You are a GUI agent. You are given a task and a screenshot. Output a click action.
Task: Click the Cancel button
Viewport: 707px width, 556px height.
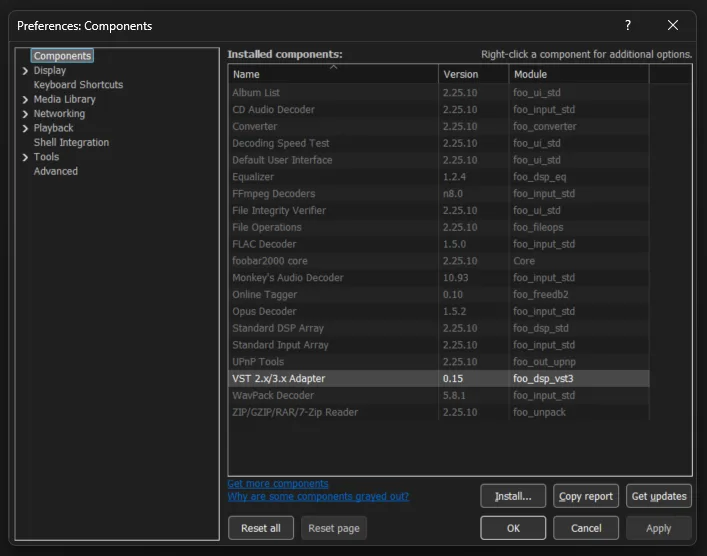(586, 528)
